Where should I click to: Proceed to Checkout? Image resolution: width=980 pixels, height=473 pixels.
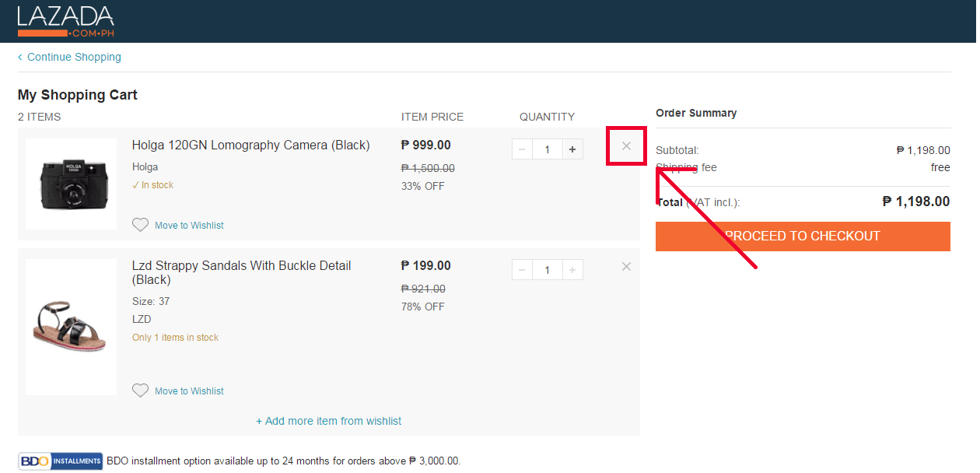coord(803,236)
